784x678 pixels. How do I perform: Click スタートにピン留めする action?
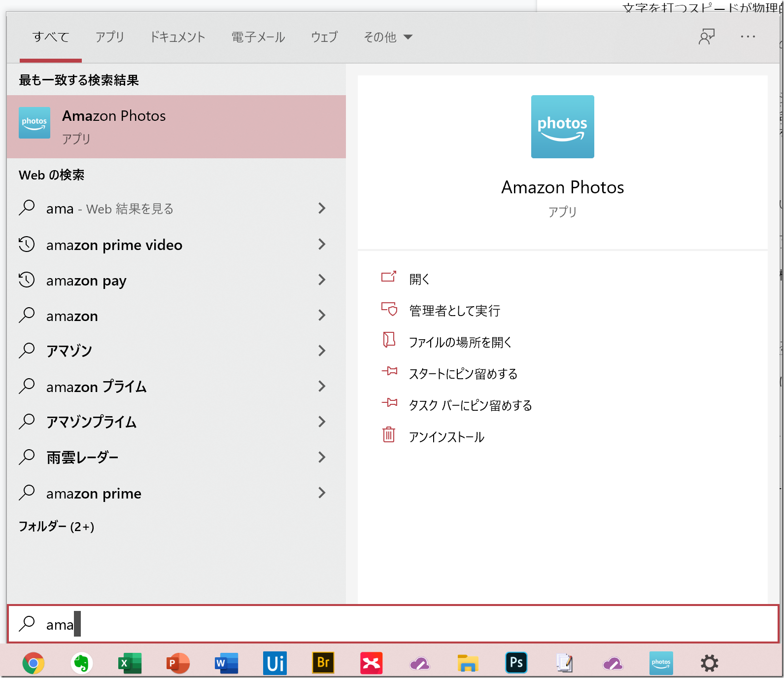click(x=463, y=374)
